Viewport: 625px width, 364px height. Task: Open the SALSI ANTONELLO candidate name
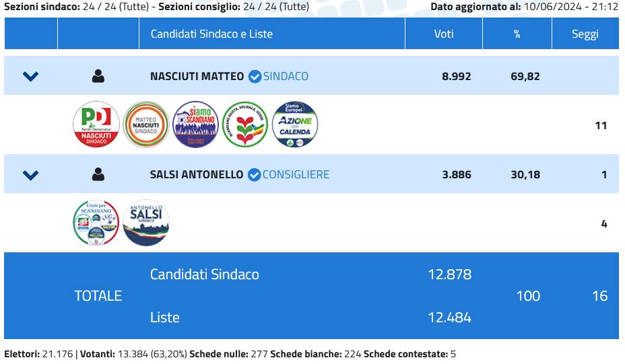click(197, 175)
